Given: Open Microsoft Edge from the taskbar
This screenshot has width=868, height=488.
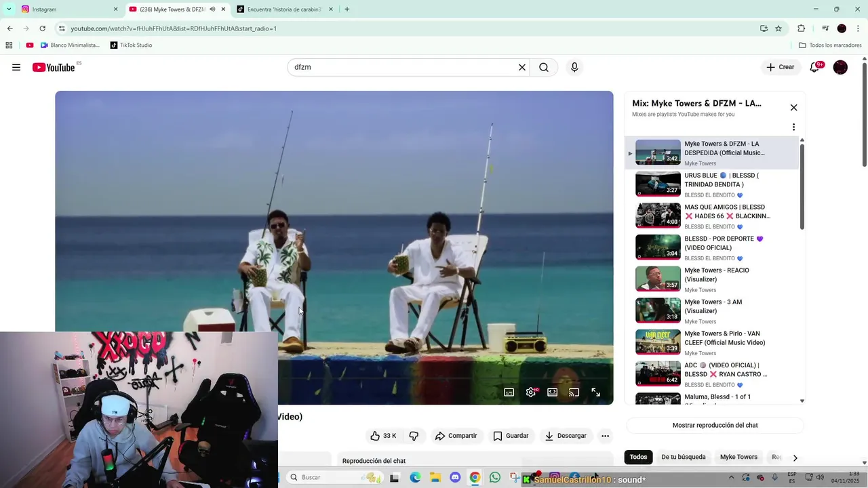Looking at the screenshot, I should (x=415, y=477).
